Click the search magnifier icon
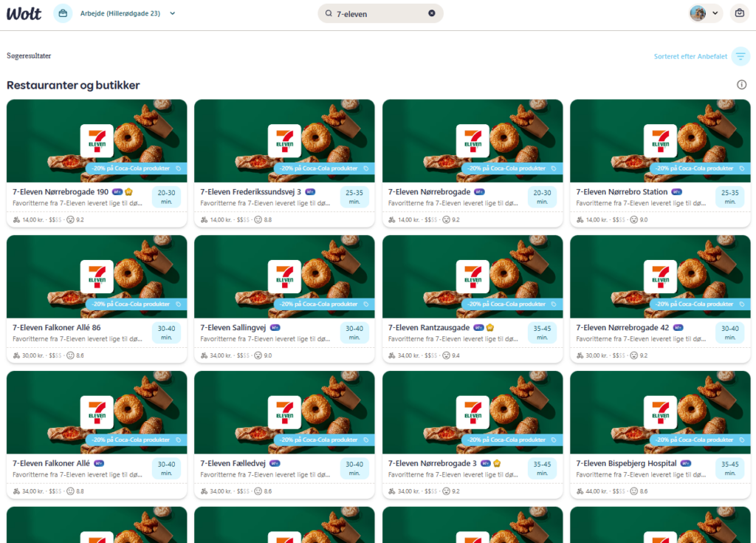756x543 pixels. 329,13
